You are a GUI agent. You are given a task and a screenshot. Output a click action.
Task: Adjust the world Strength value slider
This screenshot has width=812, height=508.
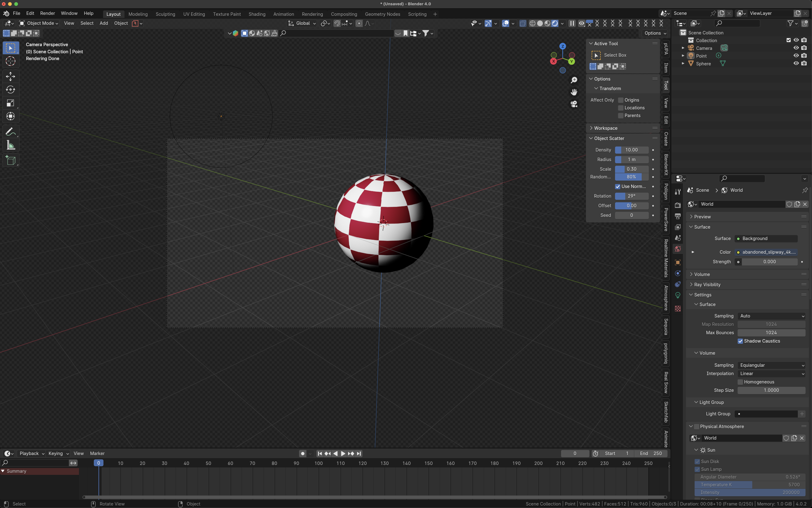point(769,262)
